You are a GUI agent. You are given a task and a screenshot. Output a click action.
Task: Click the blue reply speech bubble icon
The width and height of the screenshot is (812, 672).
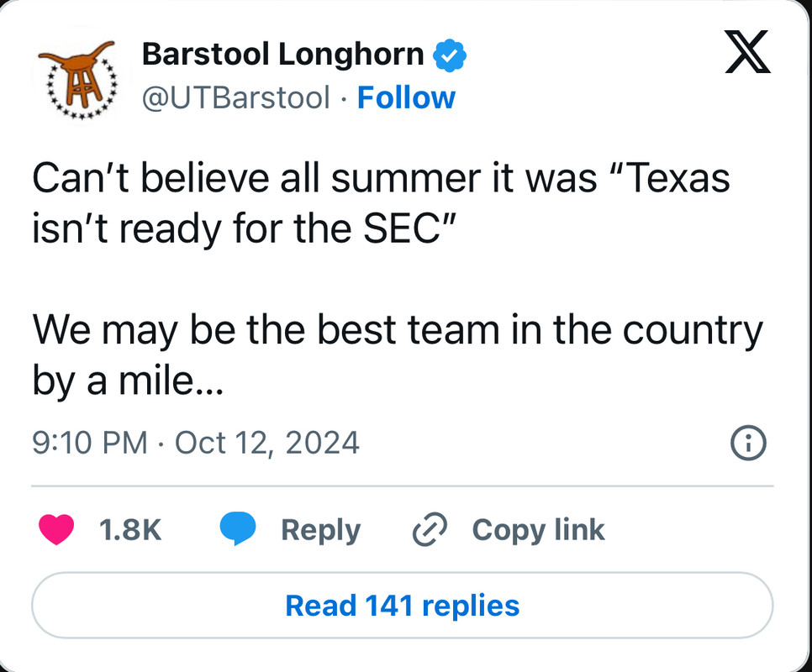(x=238, y=530)
